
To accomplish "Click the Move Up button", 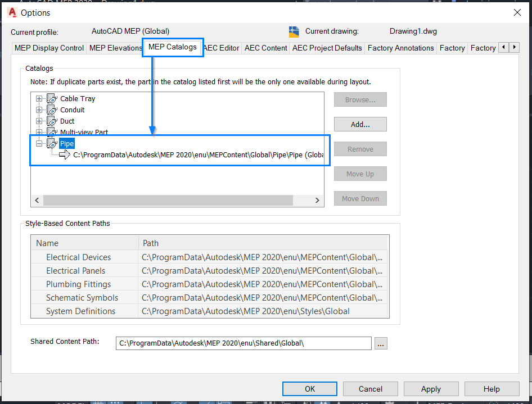I will pos(360,174).
